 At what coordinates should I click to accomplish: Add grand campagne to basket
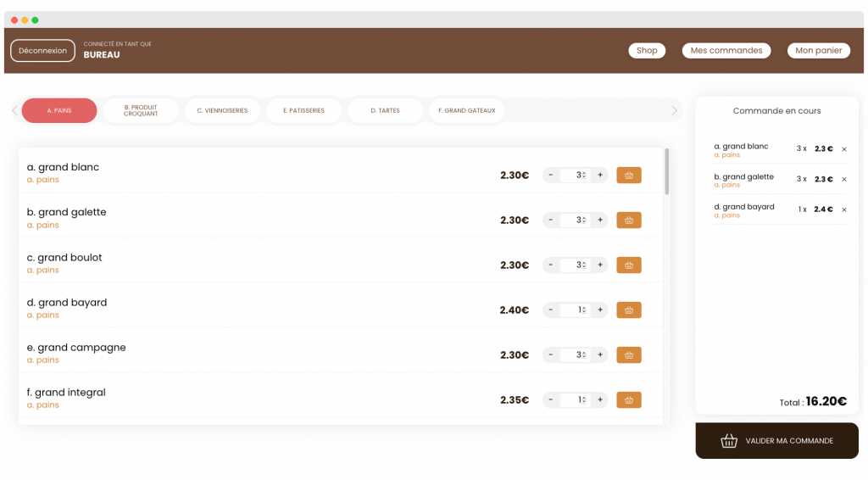coord(629,354)
